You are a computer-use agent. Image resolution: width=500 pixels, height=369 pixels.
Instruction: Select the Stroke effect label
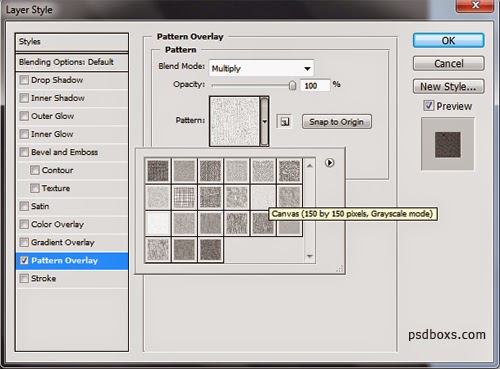coord(43,278)
